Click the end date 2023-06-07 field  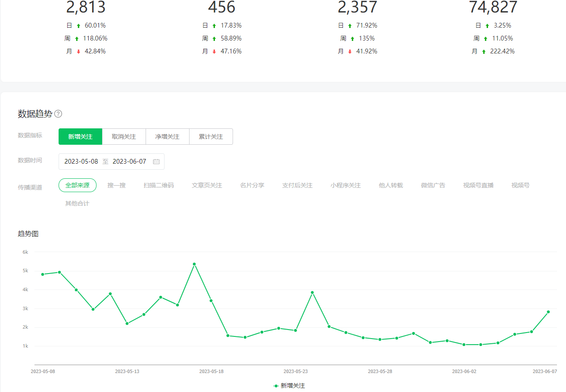click(129, 162)
